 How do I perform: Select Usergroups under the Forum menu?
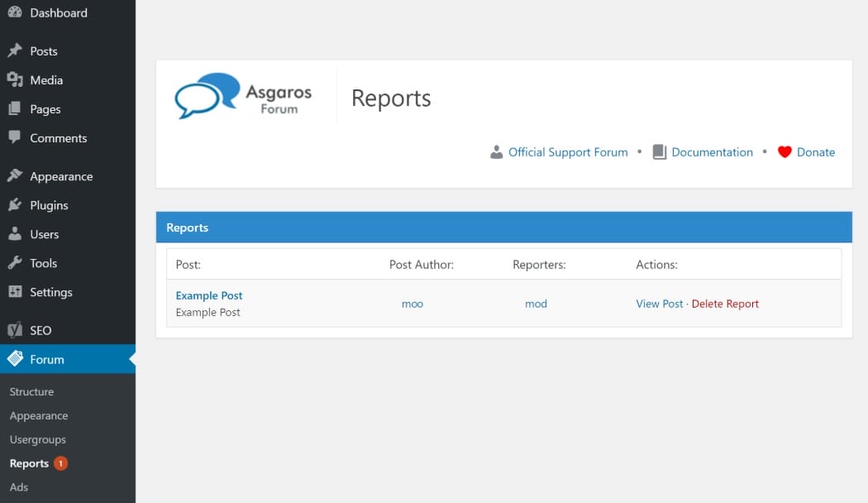click(x=37, y=439)
